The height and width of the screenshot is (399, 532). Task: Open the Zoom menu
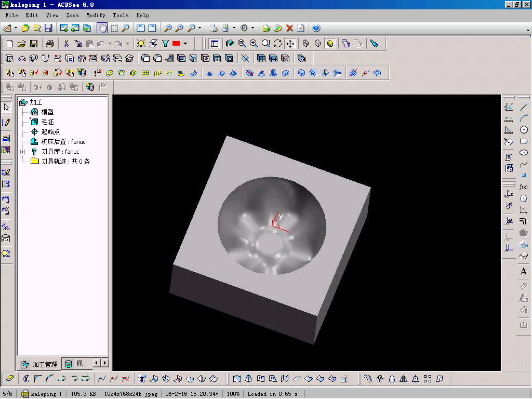(x=72, y=15)
